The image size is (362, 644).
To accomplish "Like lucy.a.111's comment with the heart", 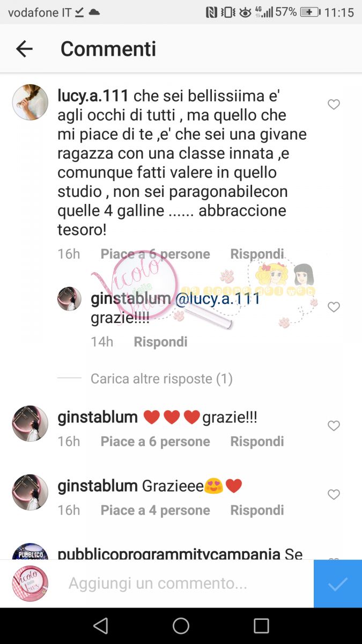I will click(x=334, y=105).
